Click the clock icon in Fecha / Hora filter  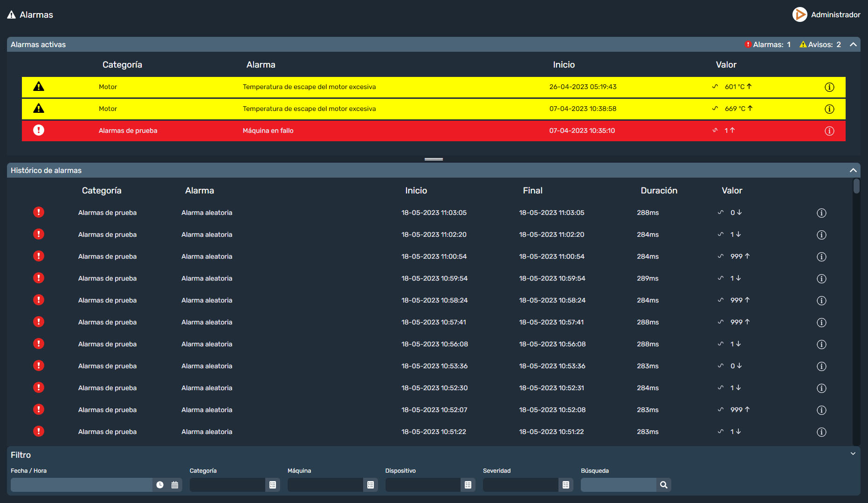(x=160, y=485)
